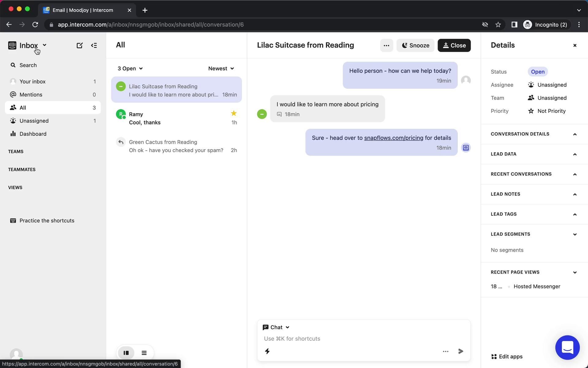588x368 pixels.
Task: Click the lightning bolt macros icon
Action: 267,351
